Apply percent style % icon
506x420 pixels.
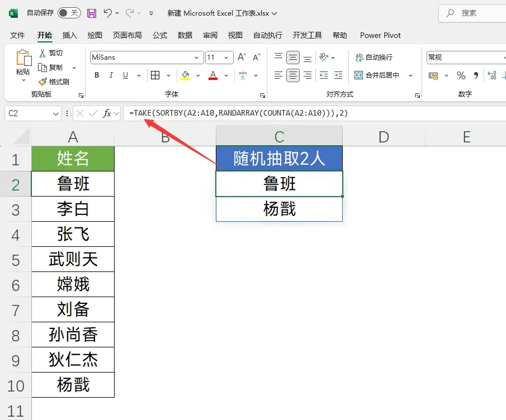[x=461, y=76]
